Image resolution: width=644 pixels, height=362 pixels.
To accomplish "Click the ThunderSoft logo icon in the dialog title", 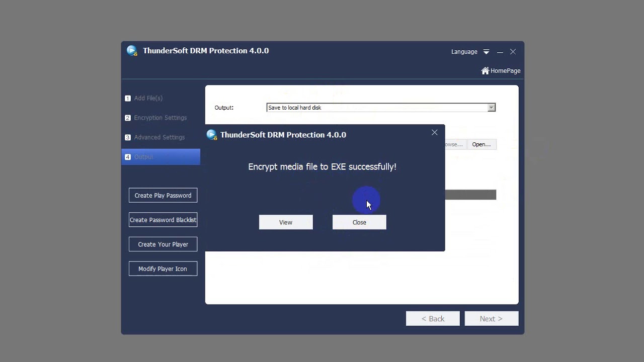I will pyautogui.click(x=212, y=135).
